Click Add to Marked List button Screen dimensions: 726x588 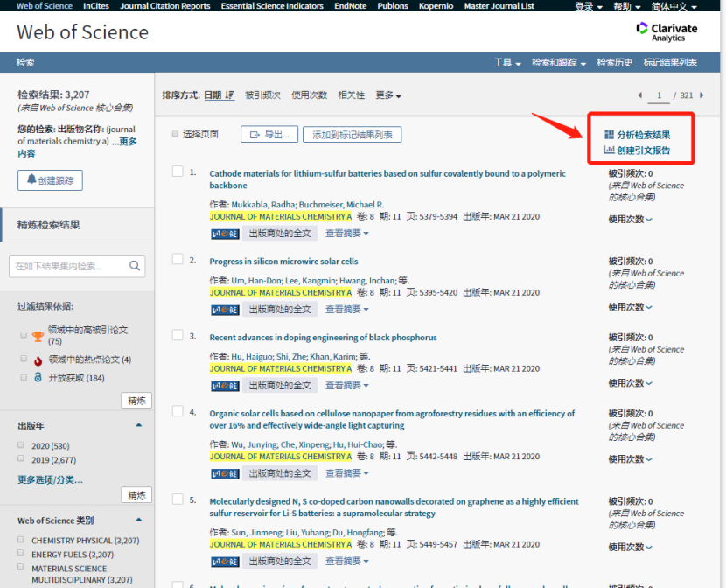[352, 134]
